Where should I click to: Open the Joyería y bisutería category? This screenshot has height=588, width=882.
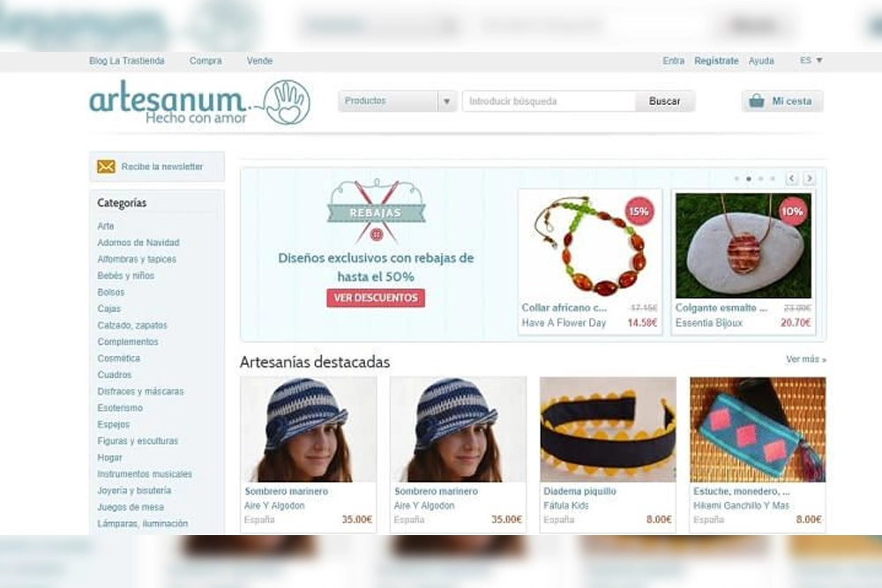click(134, 490)
